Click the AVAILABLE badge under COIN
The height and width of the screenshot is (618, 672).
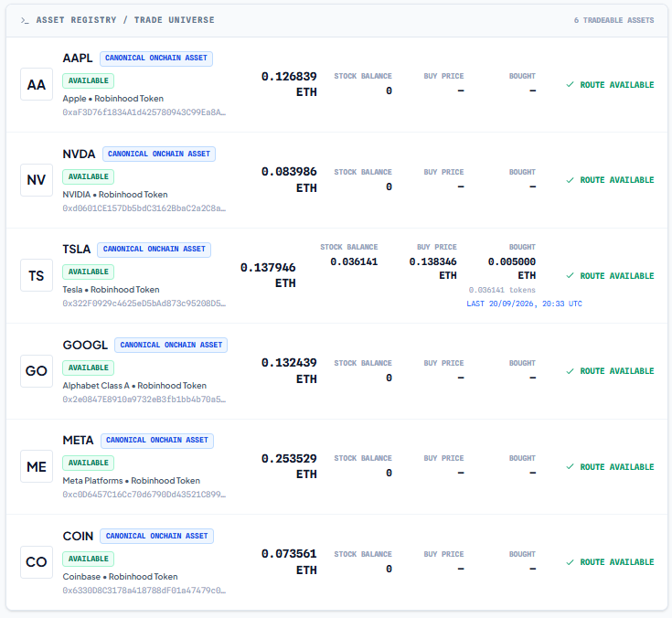click(x=89, y=559)
